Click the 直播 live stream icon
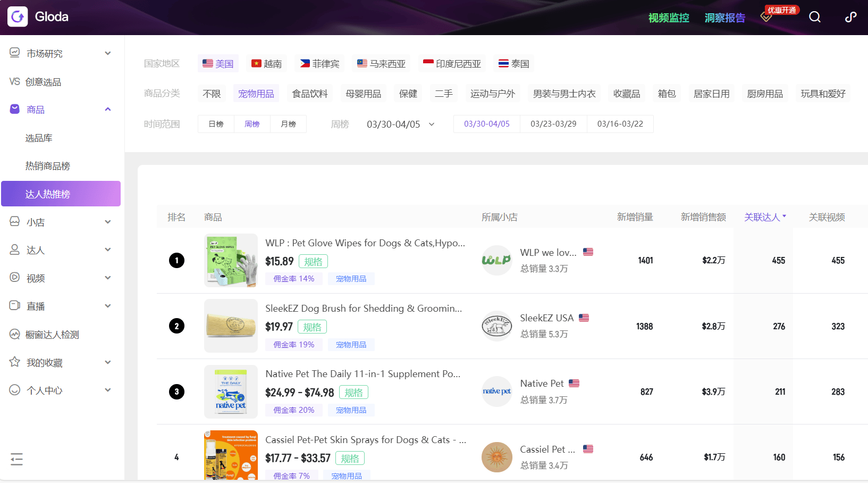Screen dimensions: 868x483 point(15,306)
